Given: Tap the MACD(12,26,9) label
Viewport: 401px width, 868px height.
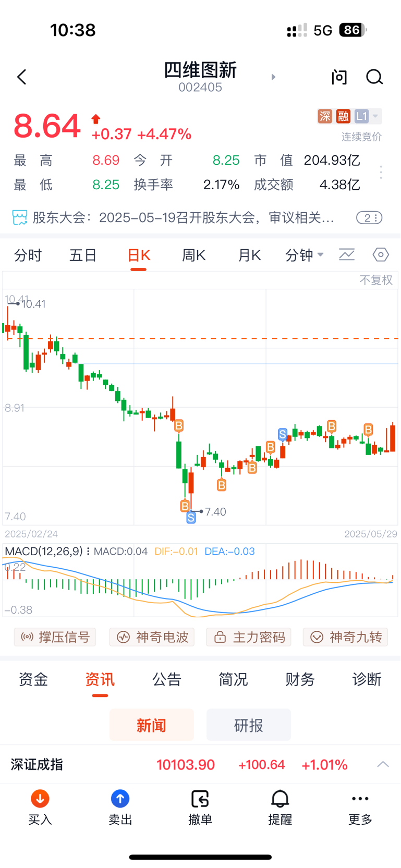Looking at the screenshot, I should (44, 551).
